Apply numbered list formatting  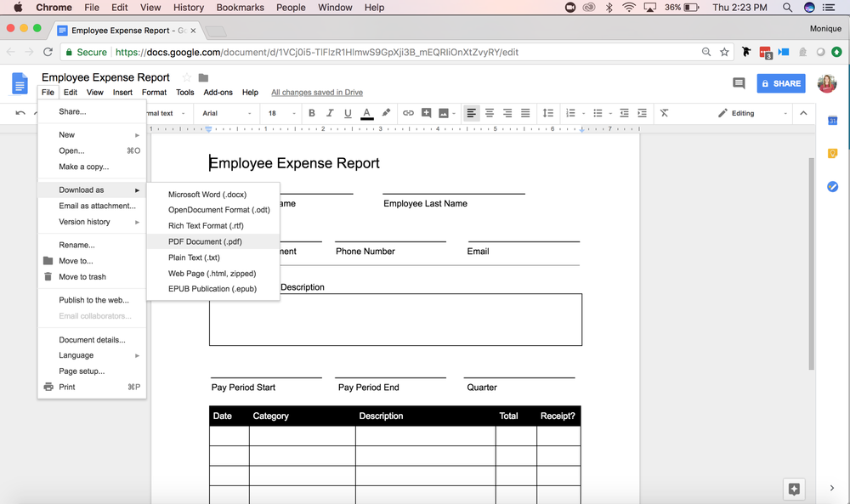[x=571, y=112]
